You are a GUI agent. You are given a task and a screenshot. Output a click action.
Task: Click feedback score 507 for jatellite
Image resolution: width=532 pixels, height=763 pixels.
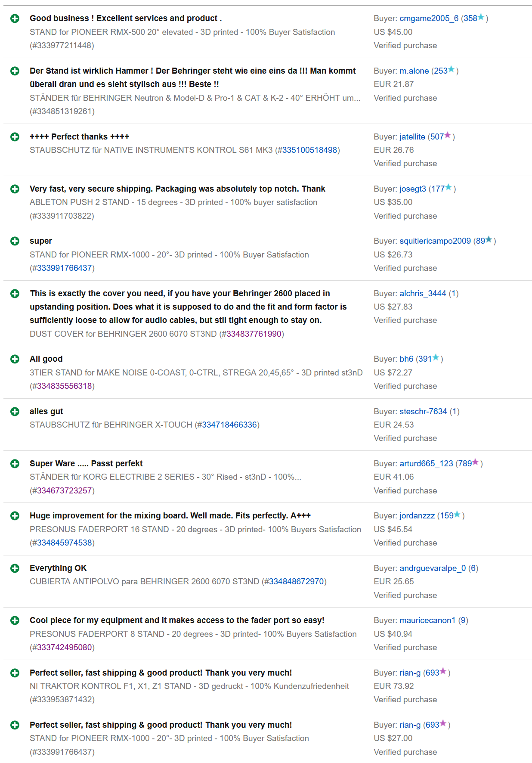(437, 137)
